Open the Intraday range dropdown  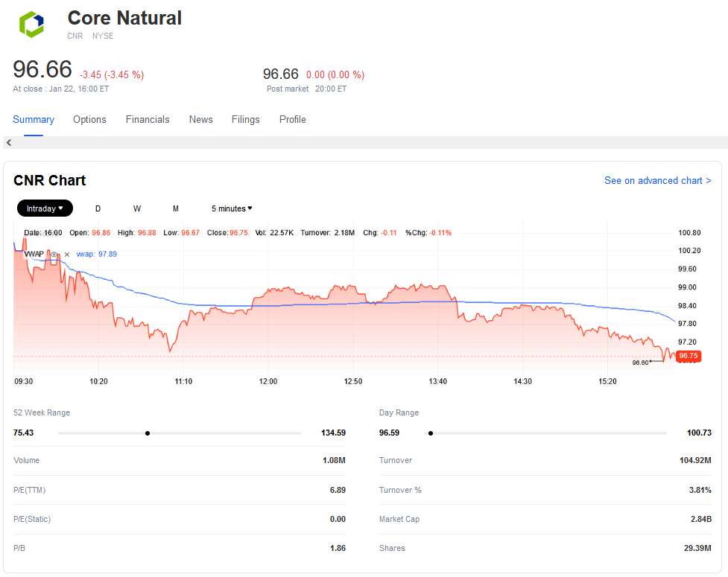[x=45, y=208]
